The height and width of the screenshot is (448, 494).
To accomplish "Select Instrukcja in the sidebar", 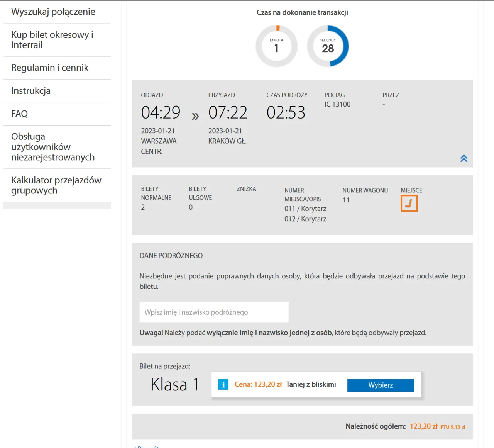I will point(31,91).
